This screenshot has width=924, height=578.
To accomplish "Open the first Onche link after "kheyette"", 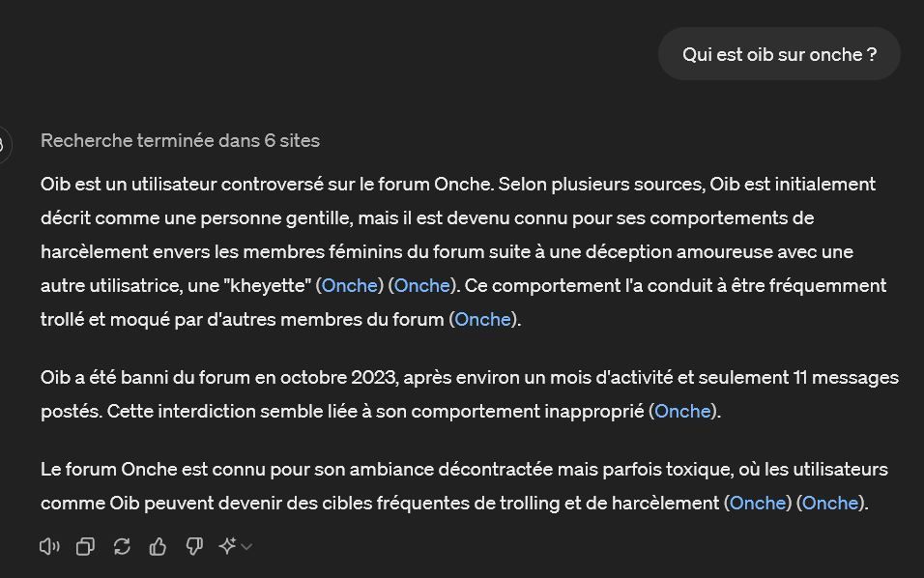I will tap(349, 285).
